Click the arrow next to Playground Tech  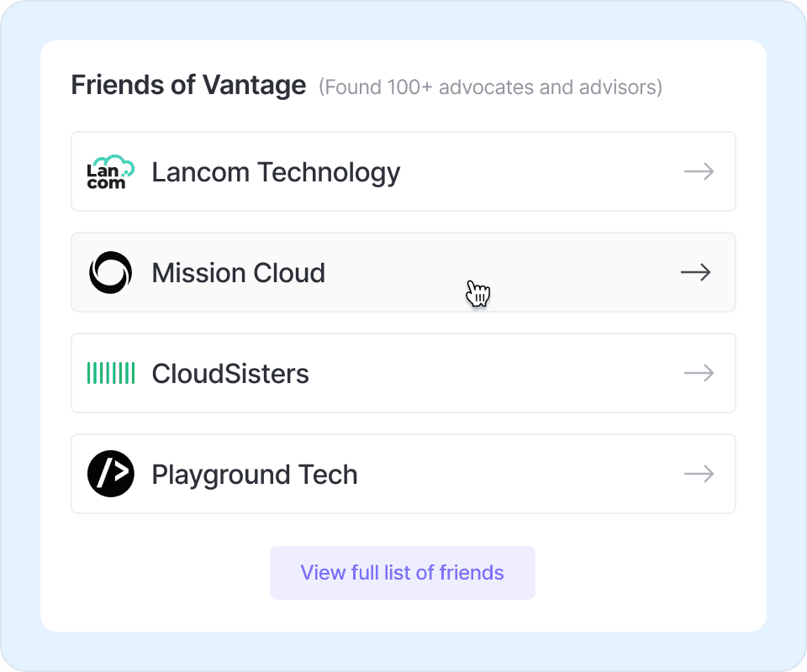(x=699, y=474)
